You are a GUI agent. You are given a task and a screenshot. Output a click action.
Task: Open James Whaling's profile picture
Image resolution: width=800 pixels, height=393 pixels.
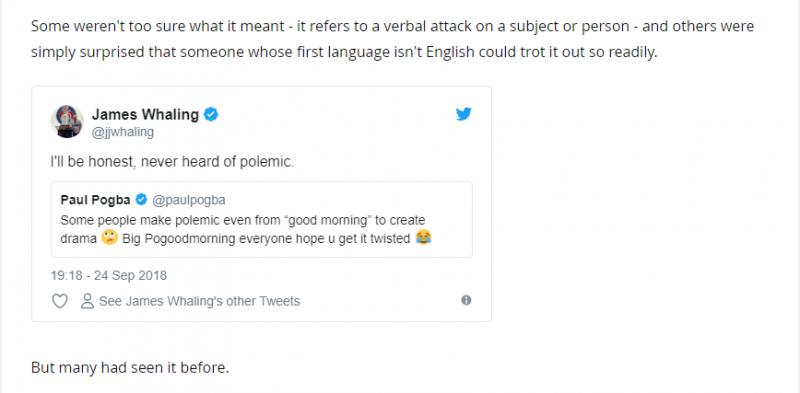tap(67, 121)
